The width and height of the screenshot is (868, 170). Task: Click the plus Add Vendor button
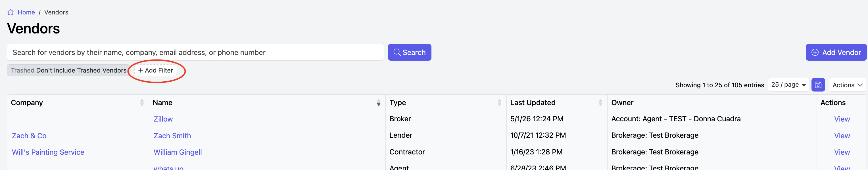(836, 52)
